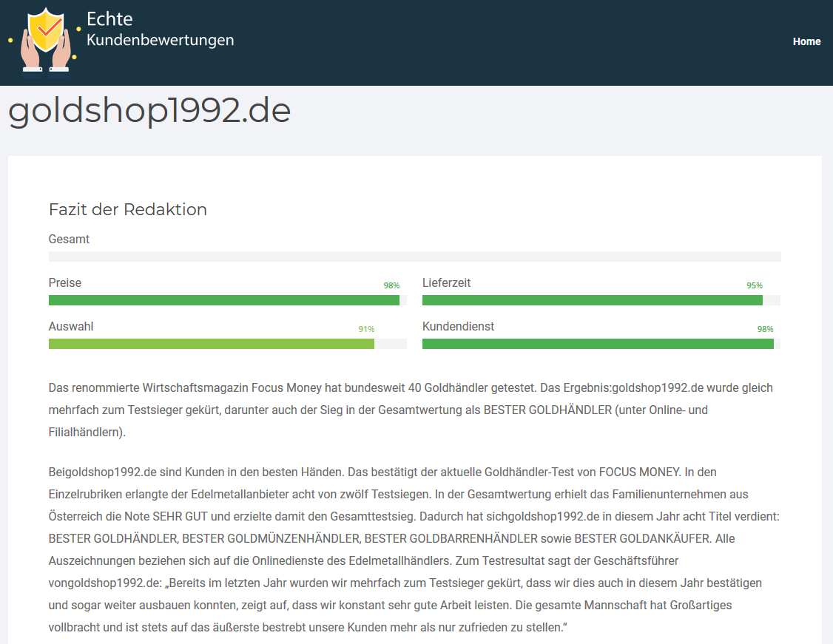Click the Lieferzeit 95% progress bar
The height and width of the screenshot is (644, 833).
coord(601,300)
